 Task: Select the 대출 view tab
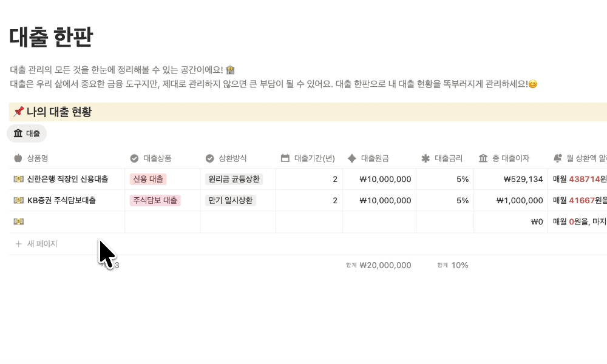[x=27, y=133]
